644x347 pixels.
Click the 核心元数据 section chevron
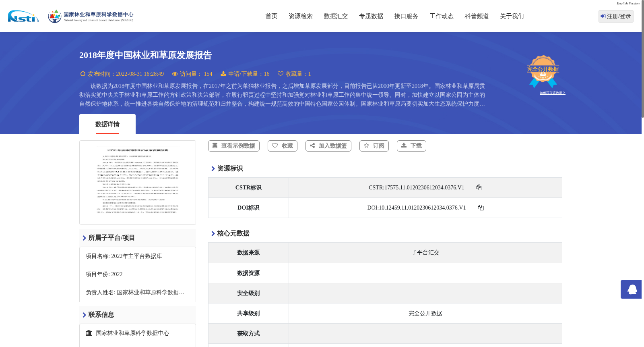(x=213, y=234)
